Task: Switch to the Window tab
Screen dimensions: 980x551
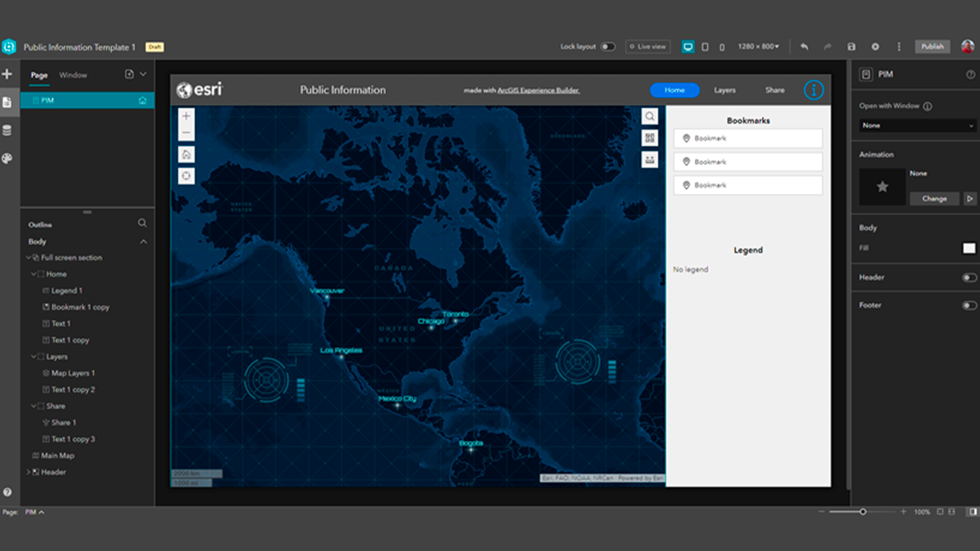Action: point(73,75)
